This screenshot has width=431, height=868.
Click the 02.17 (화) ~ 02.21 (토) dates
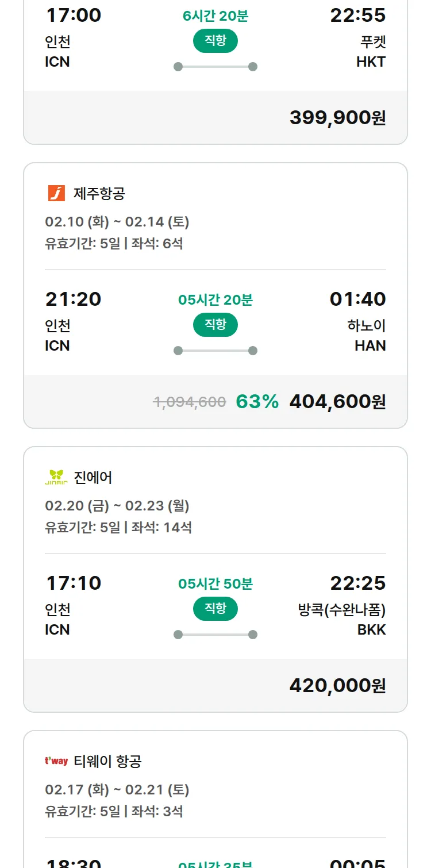tap(117, 790)
